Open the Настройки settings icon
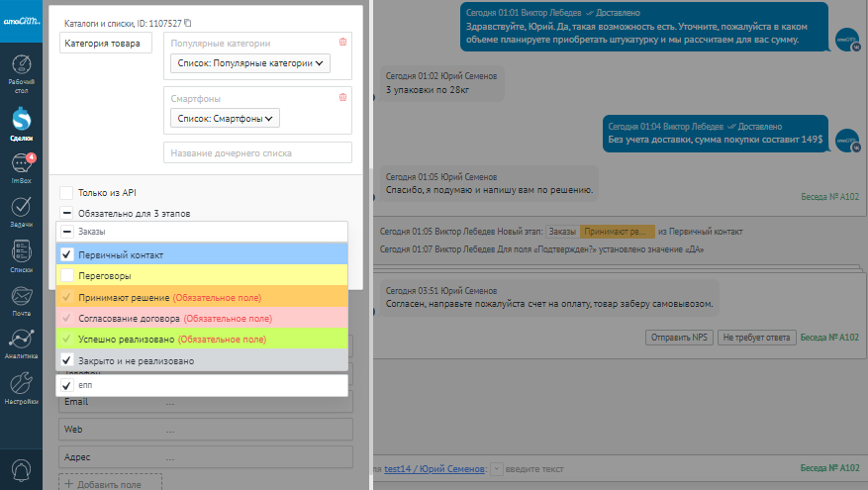 21,388
